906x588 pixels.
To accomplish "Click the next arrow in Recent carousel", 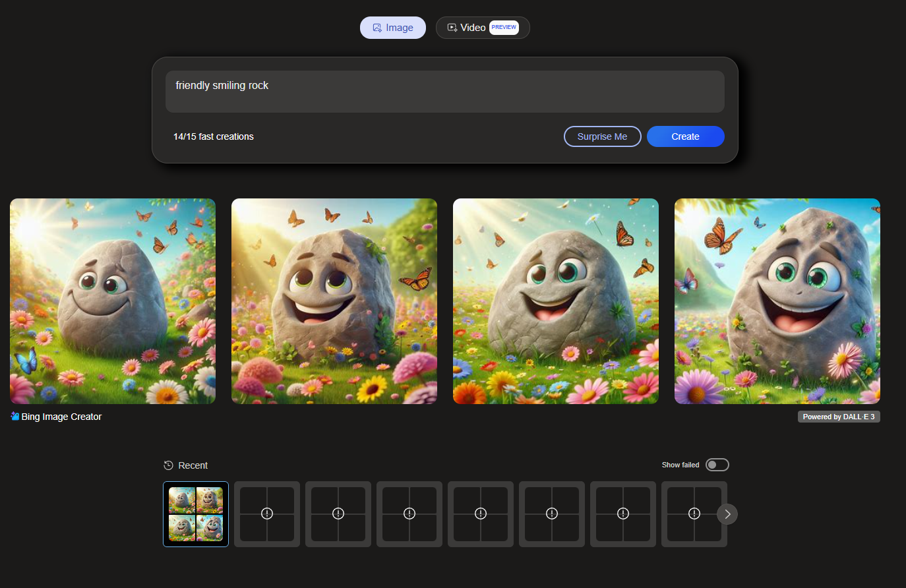I will [x=727, y=514].
